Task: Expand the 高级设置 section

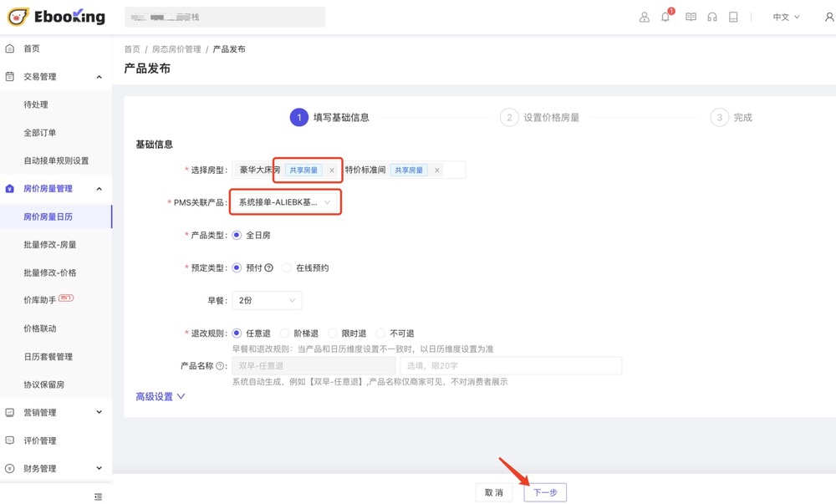Action: [161, 397]
